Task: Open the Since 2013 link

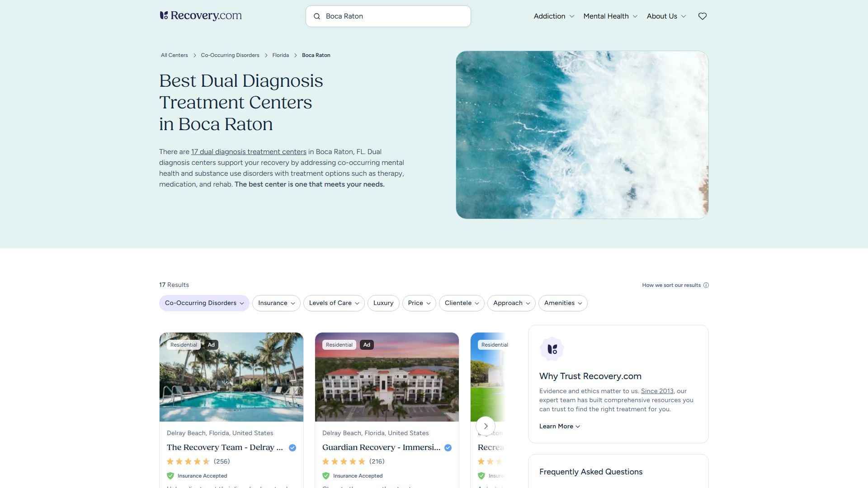Action: [x=657, y=391]
